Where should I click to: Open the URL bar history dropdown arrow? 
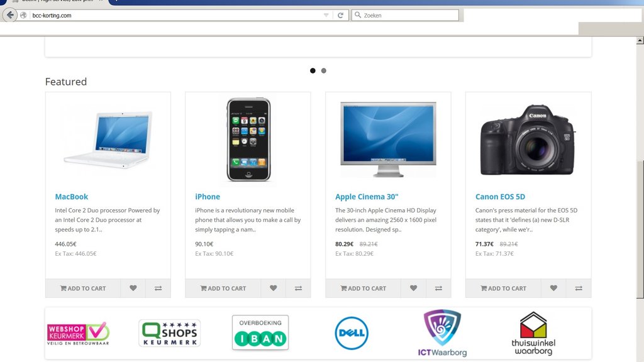[x=326, y=15]
